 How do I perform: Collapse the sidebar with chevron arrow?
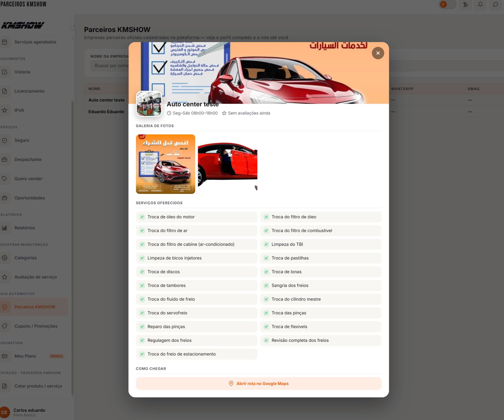point(73,26)
